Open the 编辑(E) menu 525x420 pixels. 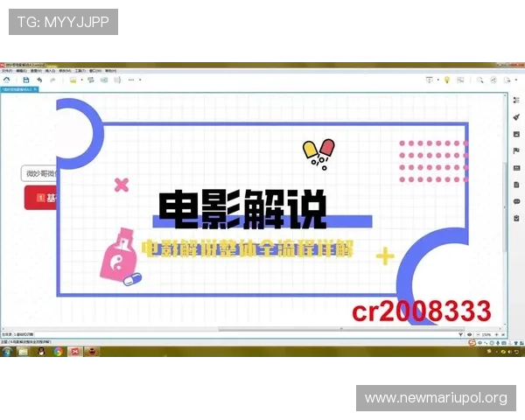coord(21,71)
